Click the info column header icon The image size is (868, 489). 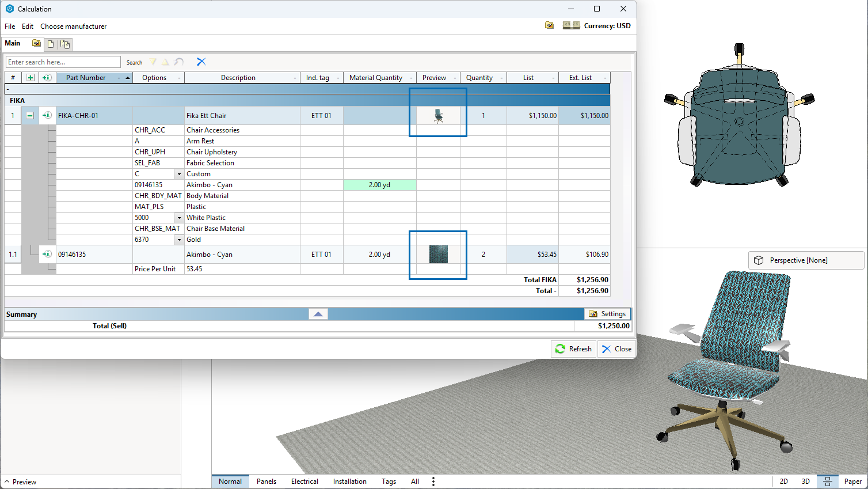tap(47, 78)
